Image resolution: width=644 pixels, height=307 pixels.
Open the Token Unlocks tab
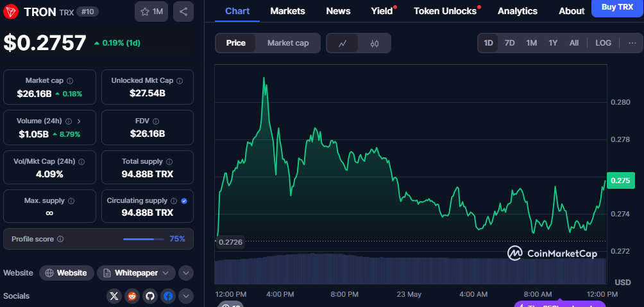[x=445, y=11]
